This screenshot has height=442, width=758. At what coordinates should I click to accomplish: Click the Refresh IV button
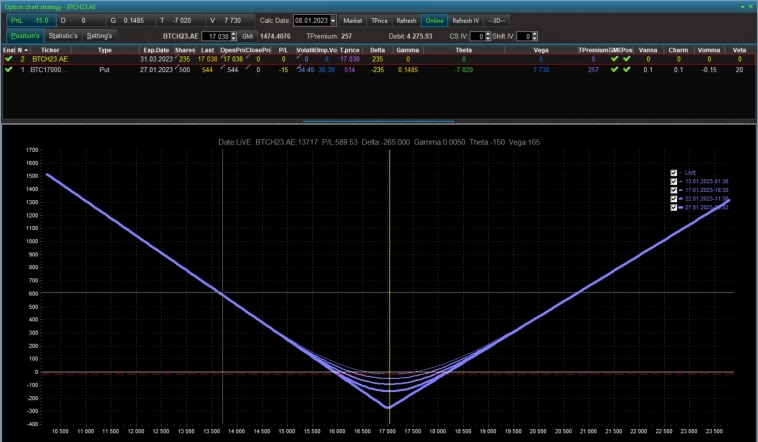pyautogui.click(x=466, y=21)
